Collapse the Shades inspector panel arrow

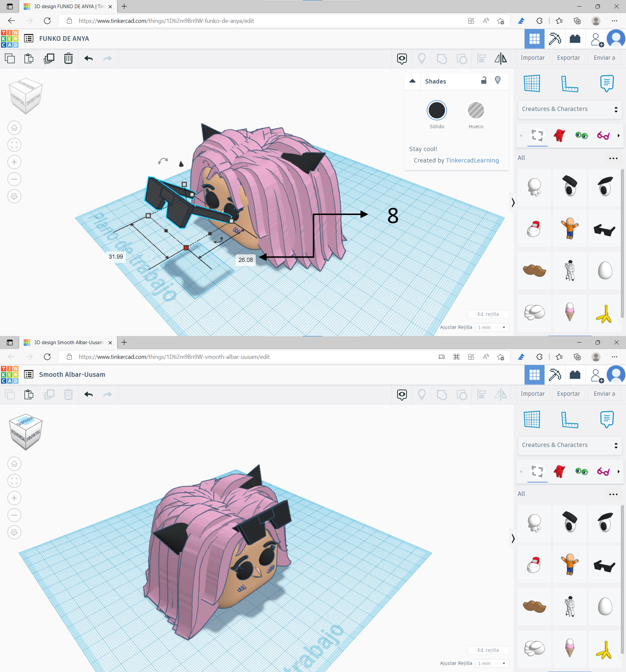[412, 81]
